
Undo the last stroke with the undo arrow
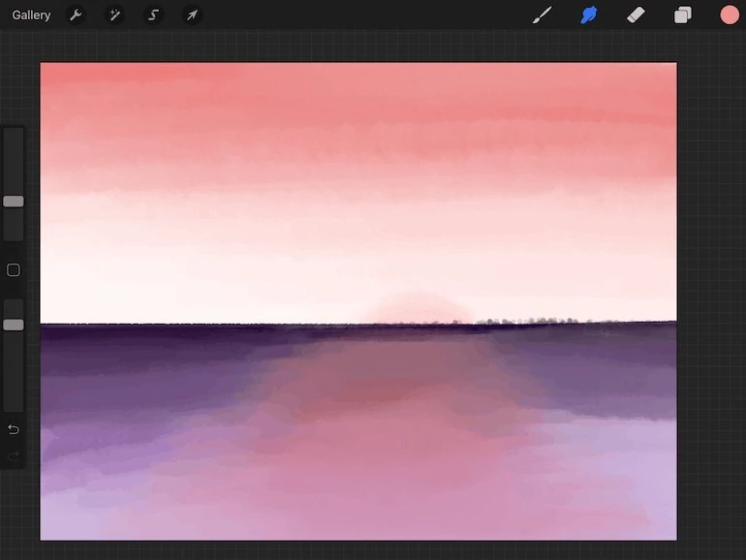(14, 429)
